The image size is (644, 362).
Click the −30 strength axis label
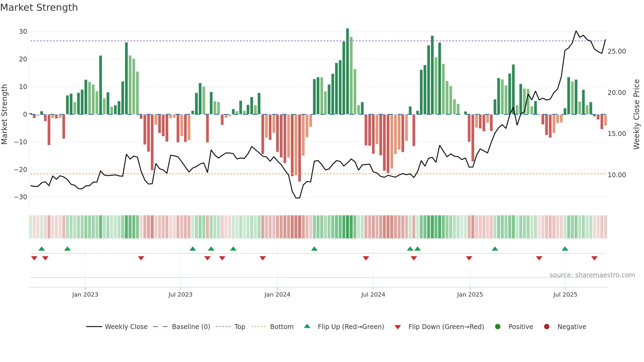[21, 197]
